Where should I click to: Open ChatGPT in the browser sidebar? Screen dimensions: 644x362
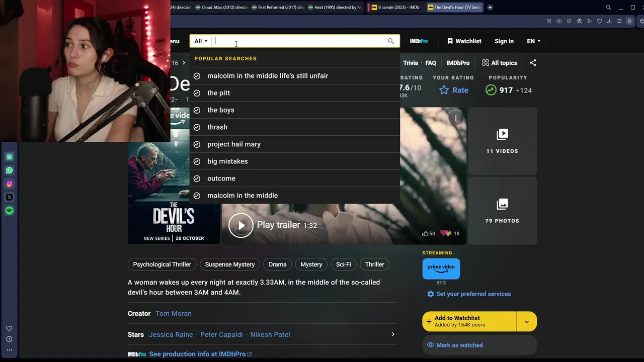click(x=9, y=157)
